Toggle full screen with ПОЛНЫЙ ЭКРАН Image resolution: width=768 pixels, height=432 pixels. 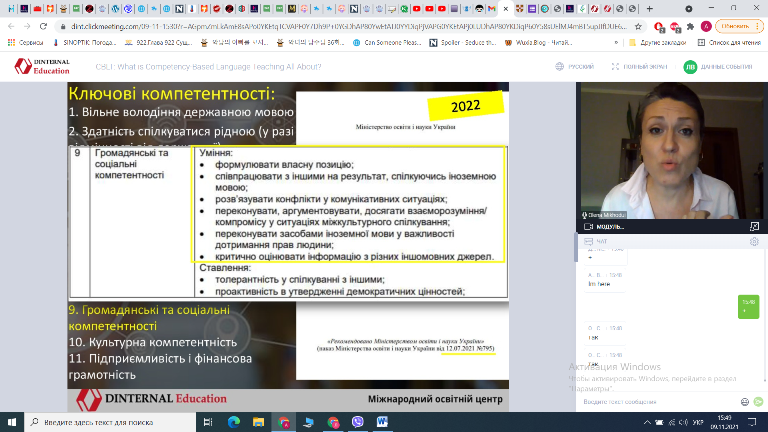(x=639, y=67)
